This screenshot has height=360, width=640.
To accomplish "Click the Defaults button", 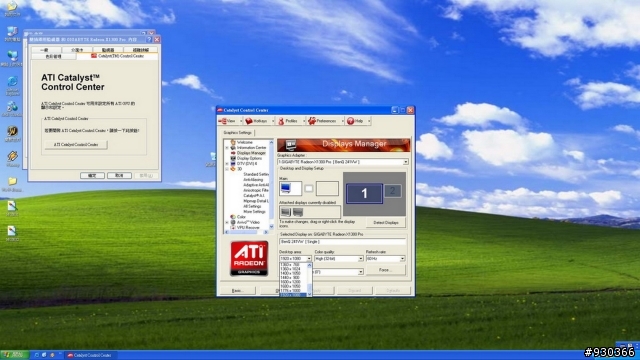I will pos(393,291).
